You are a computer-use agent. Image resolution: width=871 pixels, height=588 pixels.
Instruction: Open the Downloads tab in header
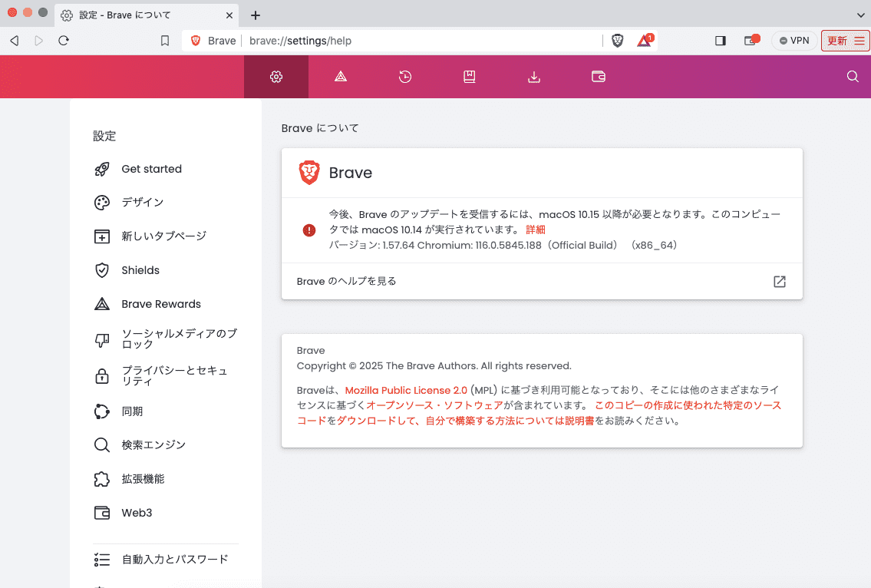(x=534, y=77)
